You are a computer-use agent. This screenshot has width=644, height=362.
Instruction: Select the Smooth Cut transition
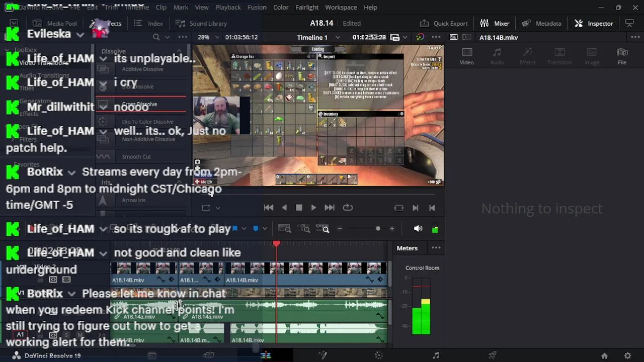[136, 156]
